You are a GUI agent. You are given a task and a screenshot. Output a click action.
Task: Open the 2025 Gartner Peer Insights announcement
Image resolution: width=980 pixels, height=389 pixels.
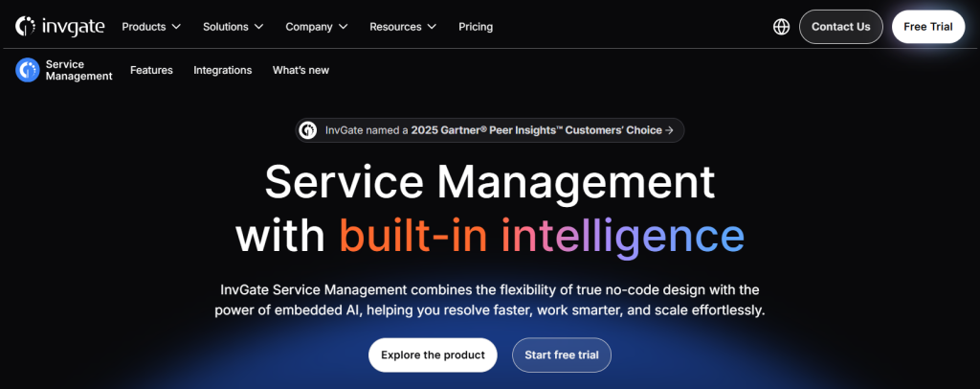490,130
